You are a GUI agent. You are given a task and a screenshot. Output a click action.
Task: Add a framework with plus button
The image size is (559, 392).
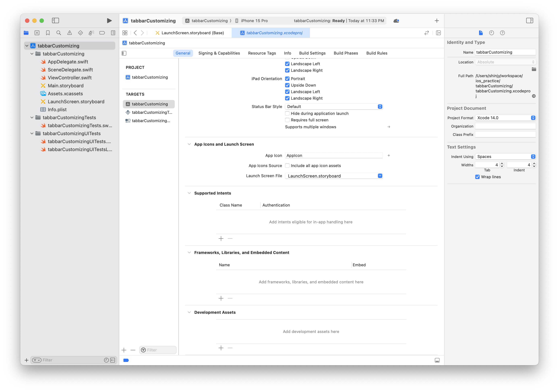pos(221,298)
